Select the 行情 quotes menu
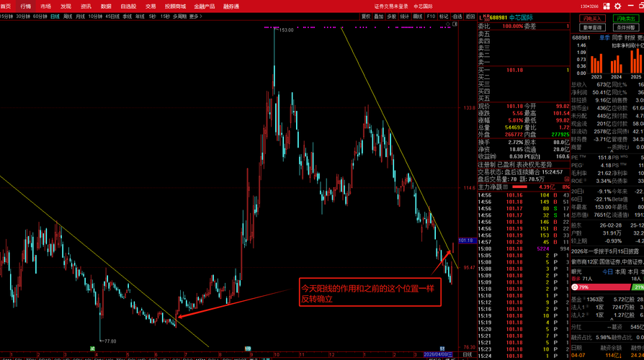Viewport: 644px width, 360px height. 25,6
